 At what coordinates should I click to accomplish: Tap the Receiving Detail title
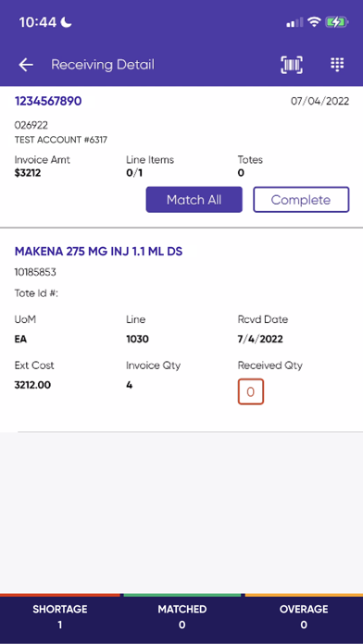(103, 65)
